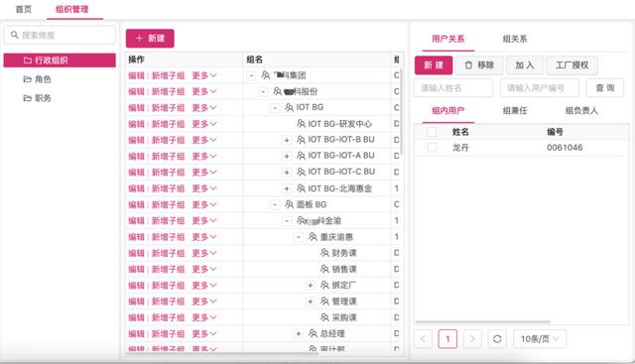Switch to 组内用户 tab
The height and width of the screenshot is (364, 635).
click(447, 110)
